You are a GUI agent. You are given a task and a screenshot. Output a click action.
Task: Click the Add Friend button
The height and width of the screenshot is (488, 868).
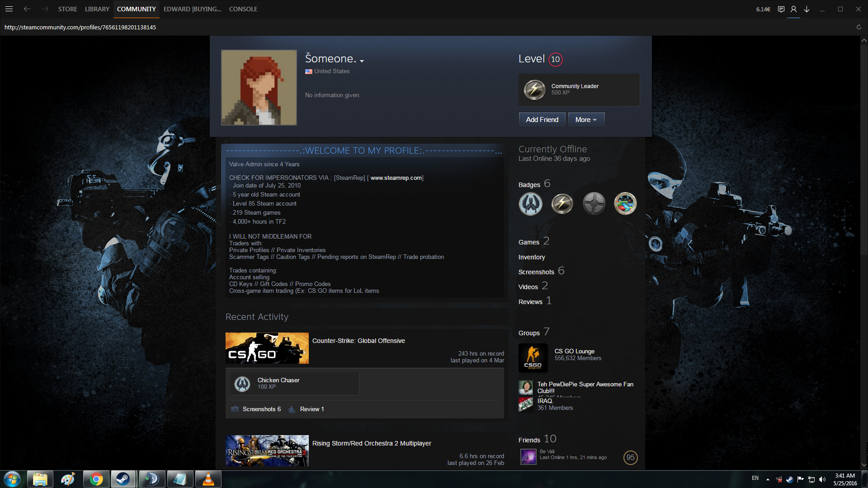pyautogui.click(x=542, y=120)
